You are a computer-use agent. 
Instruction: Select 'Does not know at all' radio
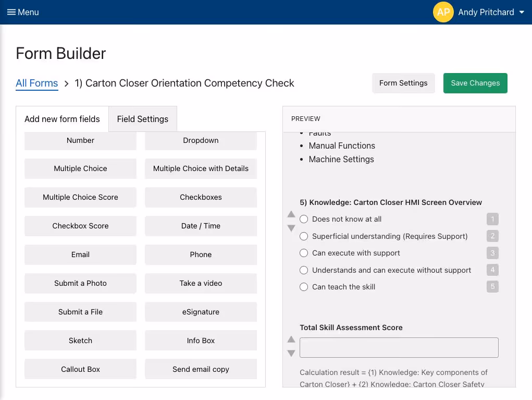(x=304, y=220)
